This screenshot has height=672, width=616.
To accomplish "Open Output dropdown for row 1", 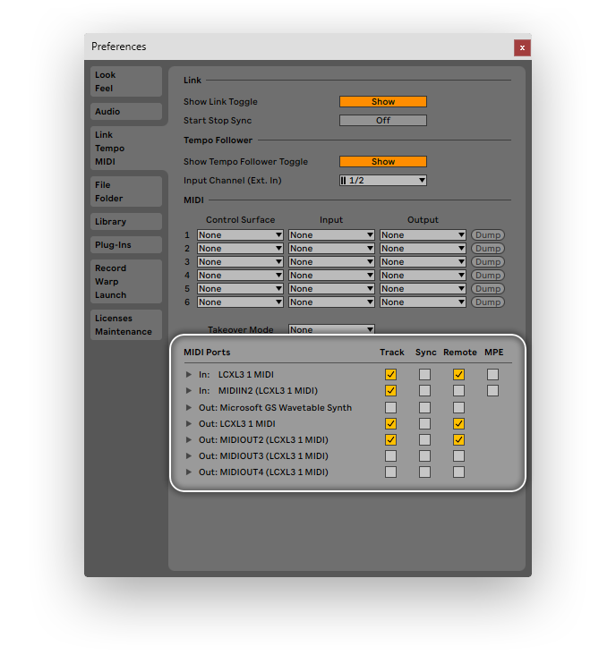I will tap(423, 234).
